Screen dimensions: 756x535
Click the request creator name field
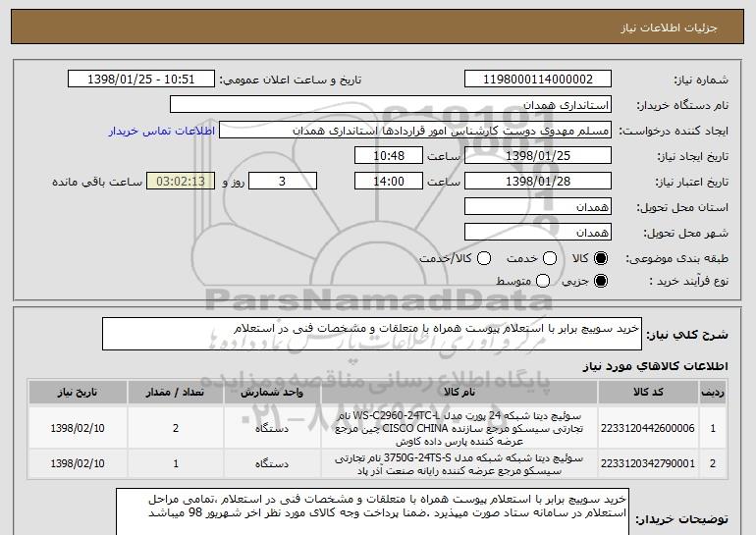pos(415,131)
